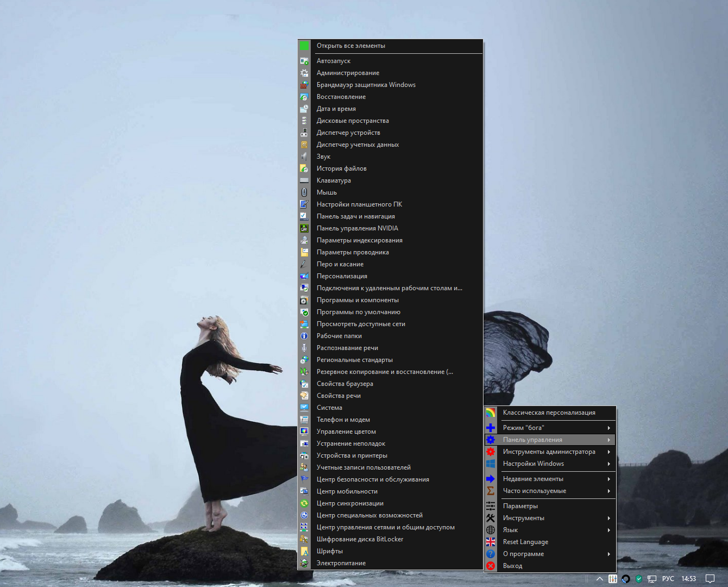Expand Недавние элементы submenu arrow
This screenshot has width=728, height=587.
coord(609,479)
